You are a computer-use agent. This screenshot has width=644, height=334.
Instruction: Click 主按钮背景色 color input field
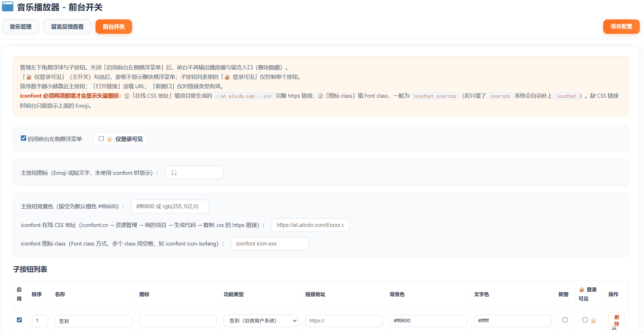pyautogui.click(x=170, y=206)
